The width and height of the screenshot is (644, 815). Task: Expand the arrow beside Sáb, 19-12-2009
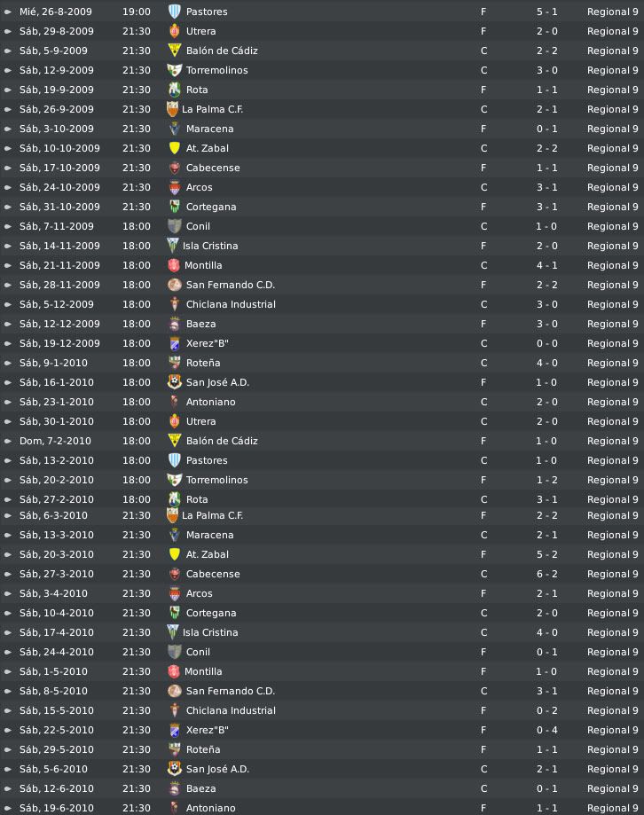(x=8, y=343)
